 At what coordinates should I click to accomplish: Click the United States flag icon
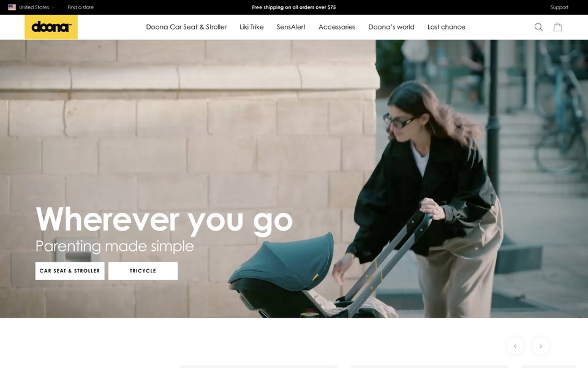click(12, 7)
